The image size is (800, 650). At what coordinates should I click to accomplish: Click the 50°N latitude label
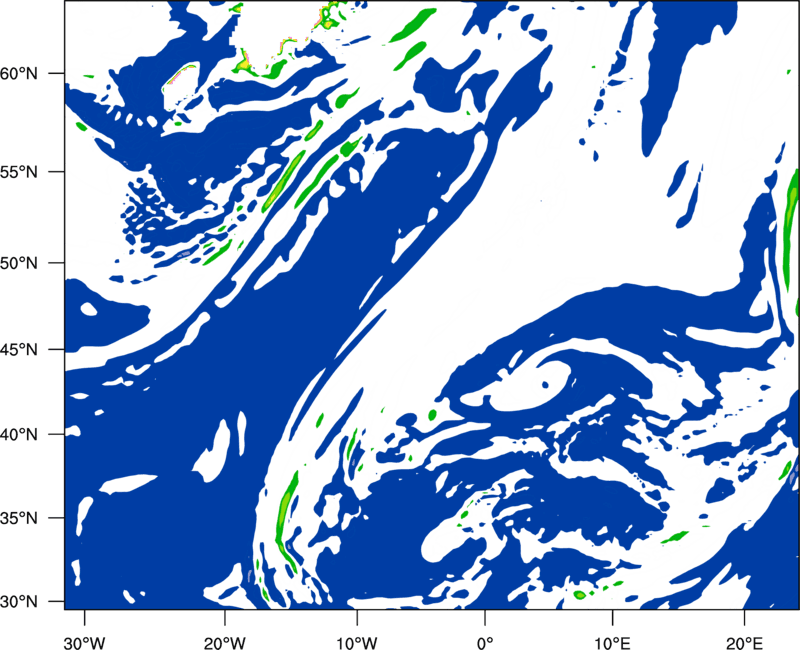(x=19, y=263)
